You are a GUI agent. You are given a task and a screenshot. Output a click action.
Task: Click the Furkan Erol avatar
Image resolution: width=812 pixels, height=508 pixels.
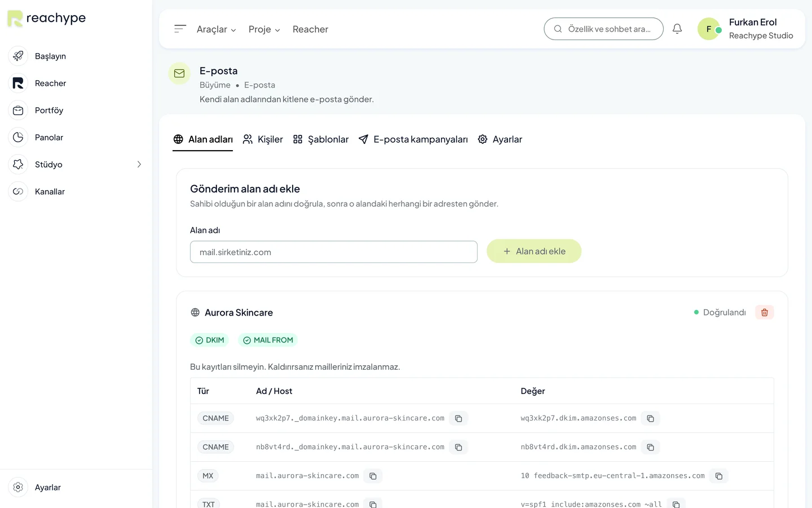(x=709, y=29)
